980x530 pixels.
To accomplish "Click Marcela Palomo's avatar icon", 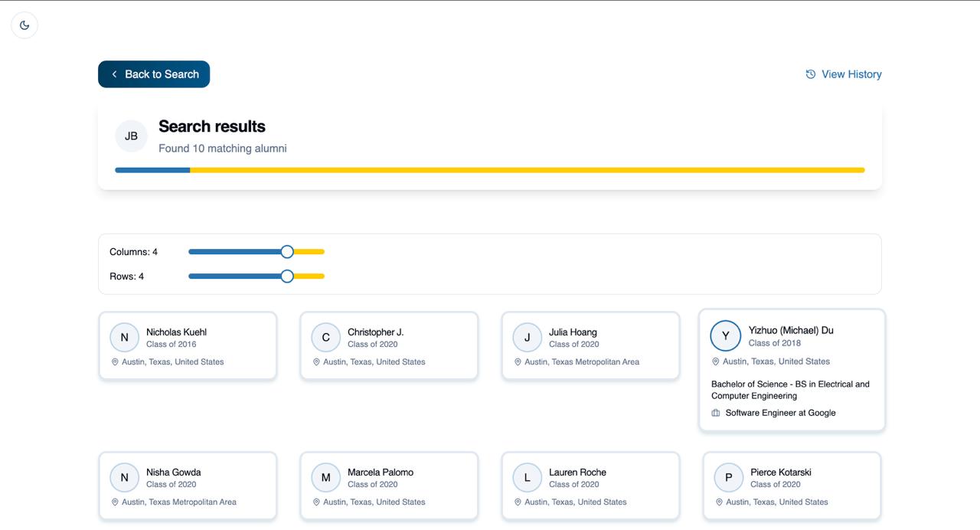I will (326, 478).
